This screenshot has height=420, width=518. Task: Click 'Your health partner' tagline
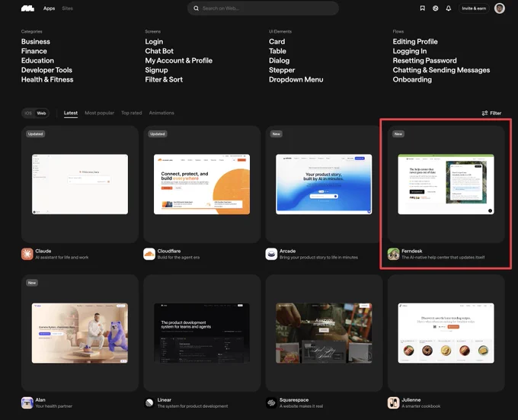(x=54, y=406)
